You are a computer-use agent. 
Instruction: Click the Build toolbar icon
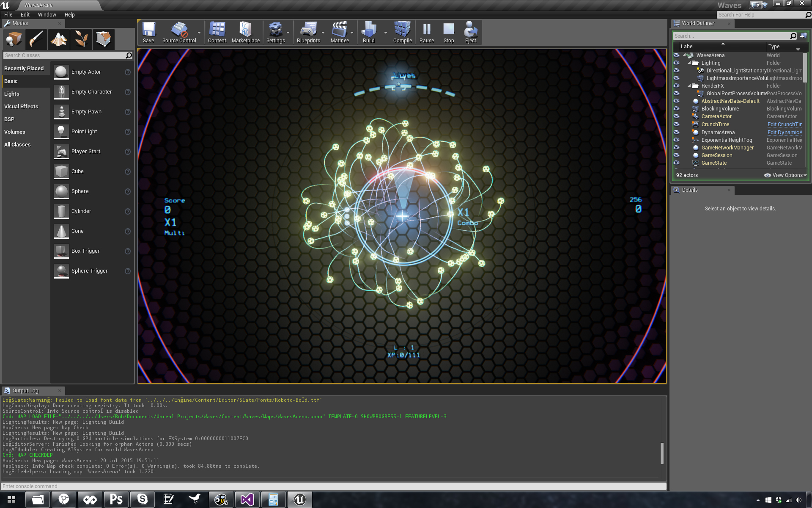pyautogui.click(x=369, y=33)
